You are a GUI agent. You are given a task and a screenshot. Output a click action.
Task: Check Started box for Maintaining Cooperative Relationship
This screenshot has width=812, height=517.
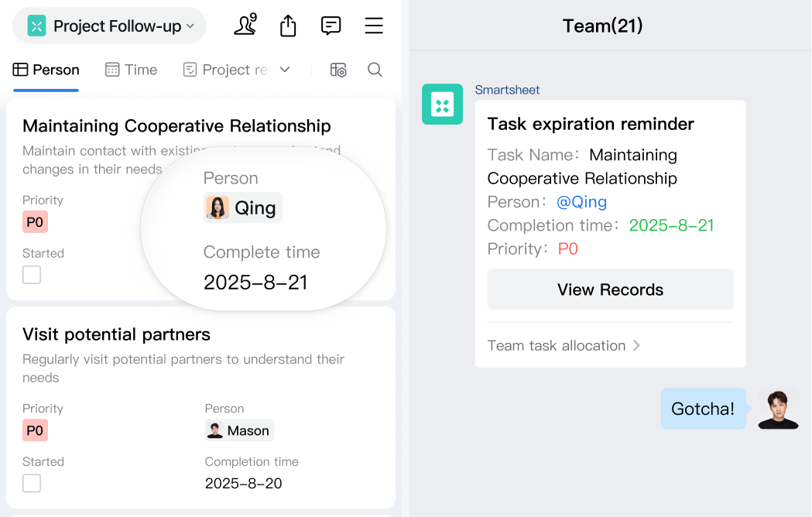[x=32, y=275]
